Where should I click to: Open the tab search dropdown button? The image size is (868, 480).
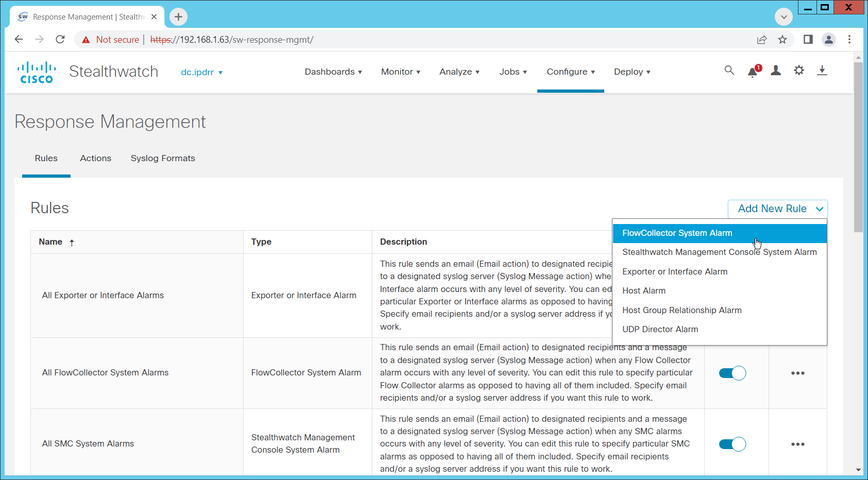click(784, 17)
